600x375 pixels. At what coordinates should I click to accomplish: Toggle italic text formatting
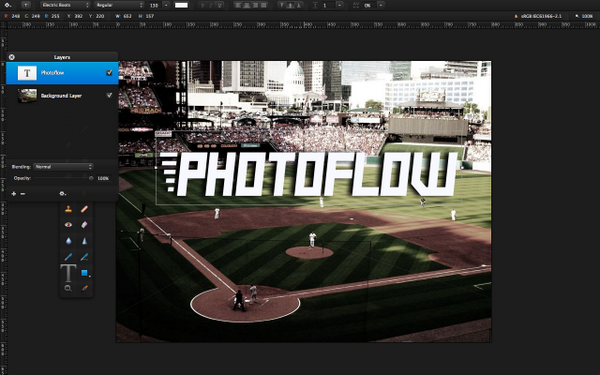pyautogui.click(x=211, y=5)
